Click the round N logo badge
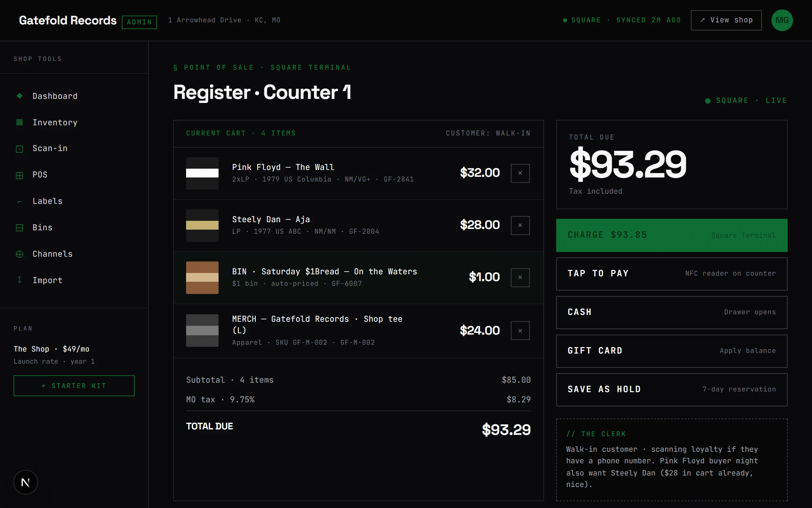 (26, 482)
